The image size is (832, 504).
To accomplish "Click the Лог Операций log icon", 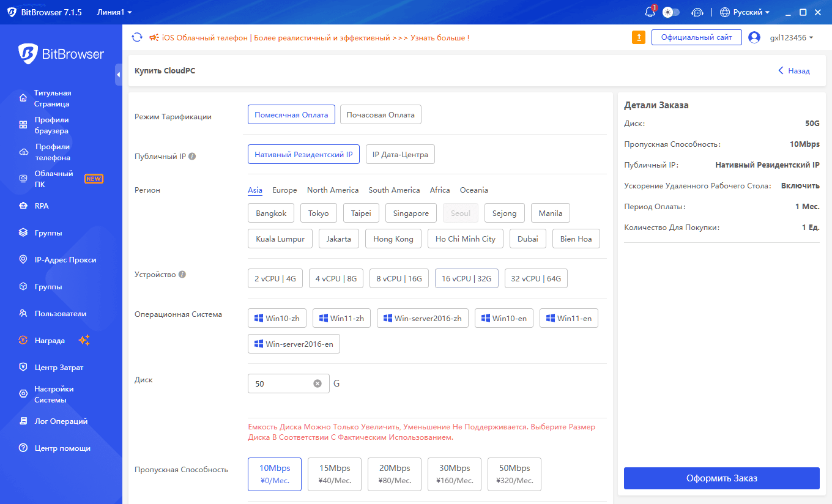I will point(23,421).
